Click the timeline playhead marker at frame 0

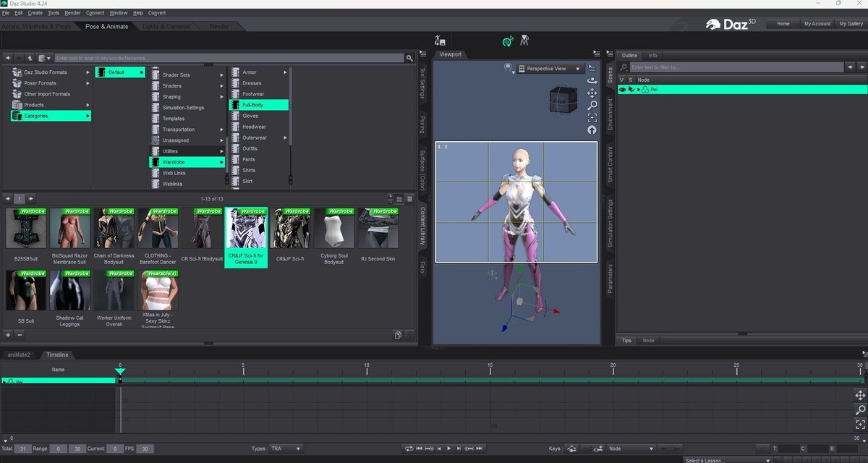120,372
